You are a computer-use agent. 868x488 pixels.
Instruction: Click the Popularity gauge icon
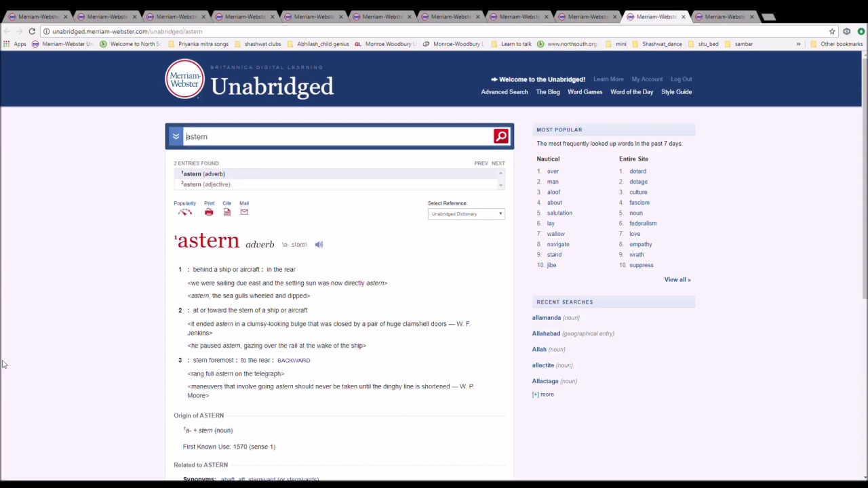click(x=184, y=212)
